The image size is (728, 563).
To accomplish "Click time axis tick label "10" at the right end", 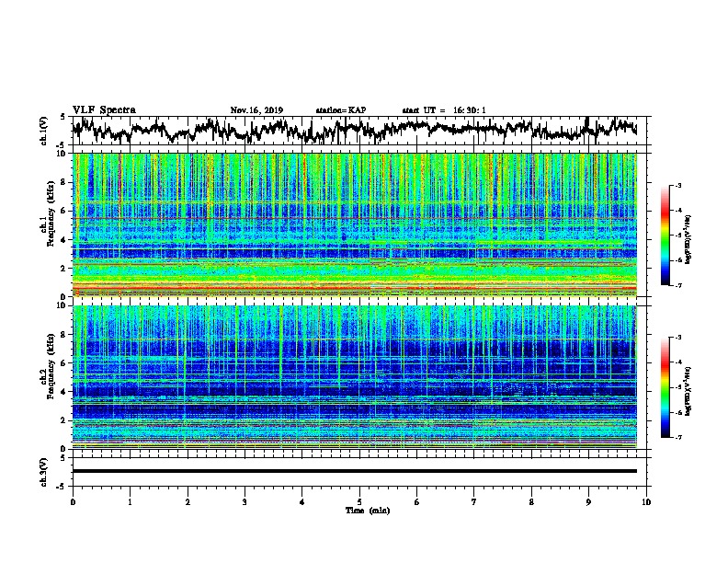I will click(646, 502).
